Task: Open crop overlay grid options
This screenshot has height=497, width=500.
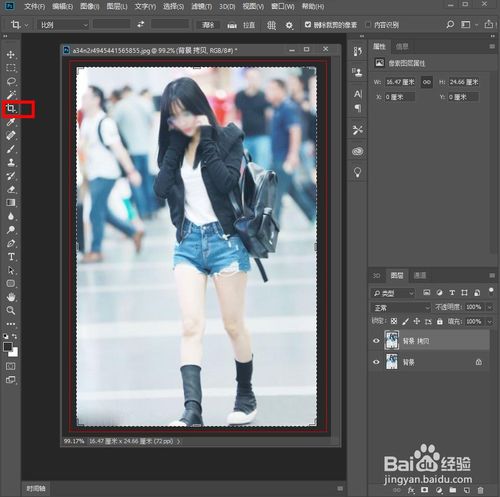Action: pyautogui.click(x=271, y=25)
